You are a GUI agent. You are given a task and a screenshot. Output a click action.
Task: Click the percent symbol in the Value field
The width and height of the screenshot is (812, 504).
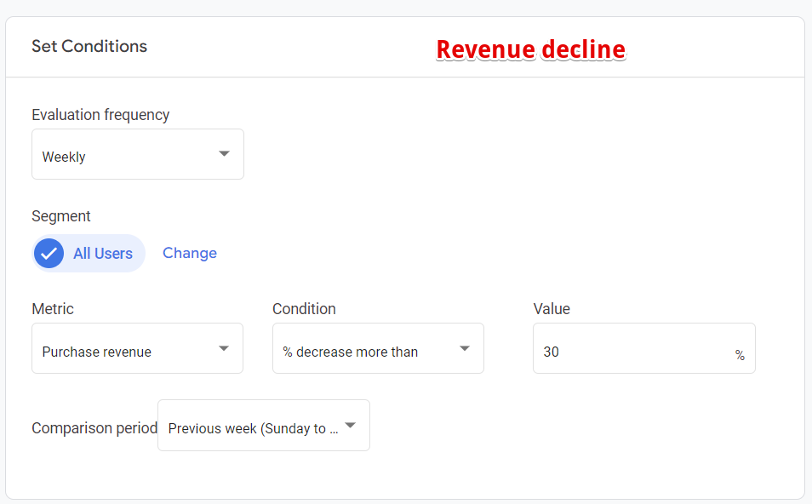pos(740,356)
